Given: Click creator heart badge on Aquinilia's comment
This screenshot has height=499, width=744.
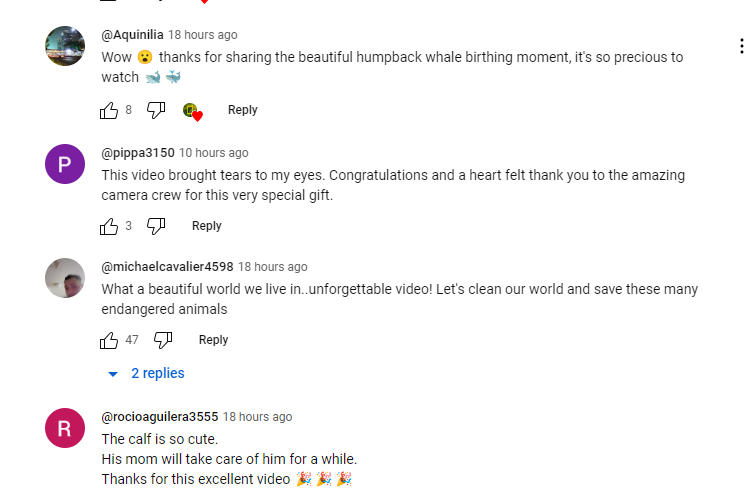Looking at the screenshot, I should (192, 111).
